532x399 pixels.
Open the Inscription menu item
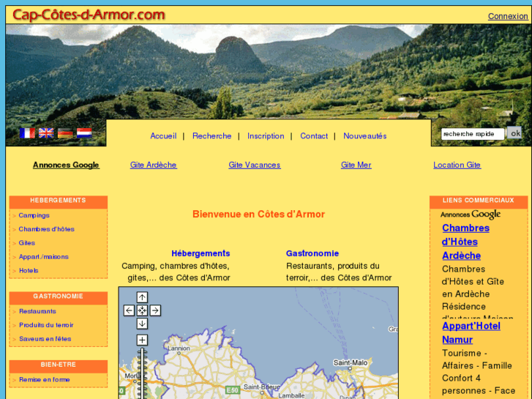pyautogui.click(x=266, y=136)
